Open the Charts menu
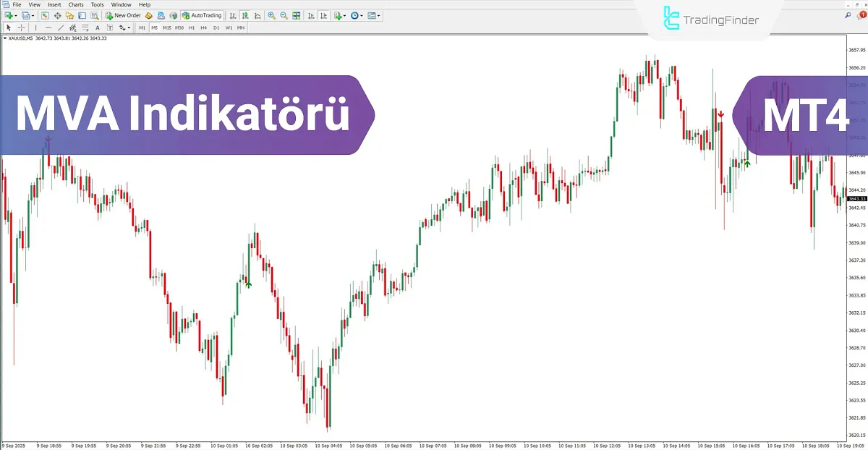This screenshot has height=450, width=868. 75,4
